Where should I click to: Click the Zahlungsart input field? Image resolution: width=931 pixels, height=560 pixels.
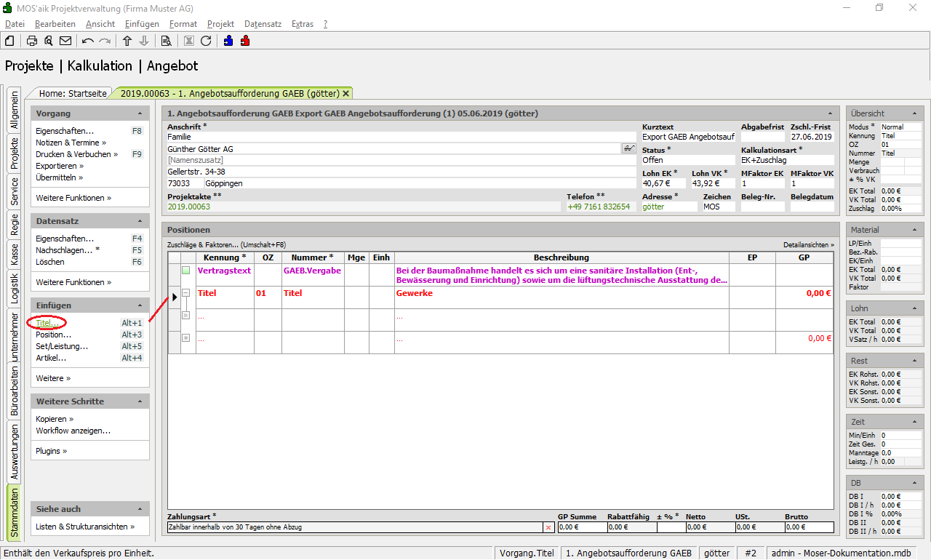tap(355, 527)
